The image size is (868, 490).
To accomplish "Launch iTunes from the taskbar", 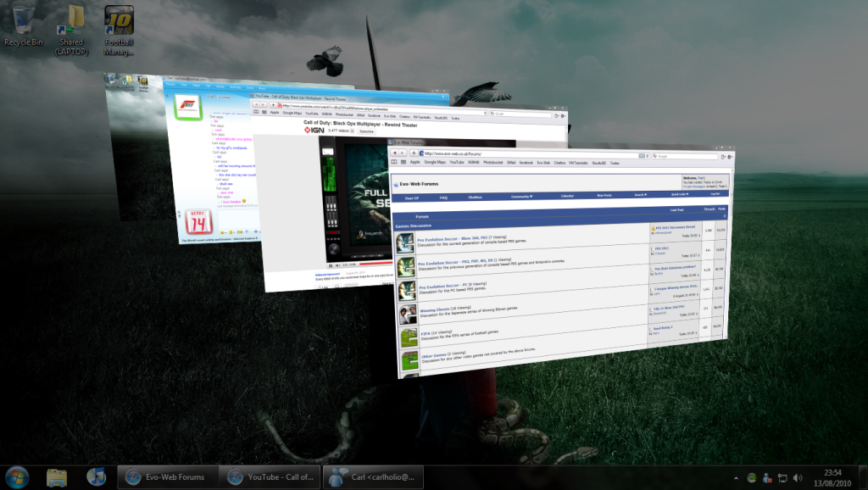I will pos(97,476).
